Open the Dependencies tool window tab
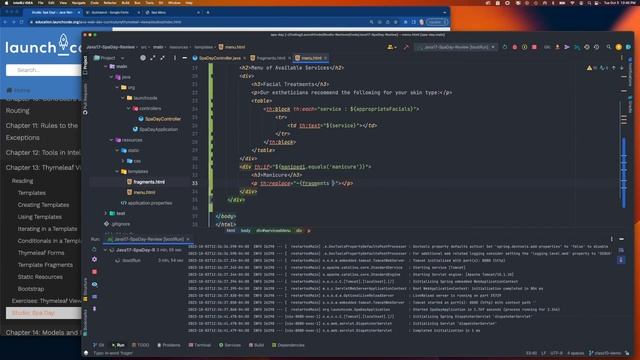 (288, 345)
